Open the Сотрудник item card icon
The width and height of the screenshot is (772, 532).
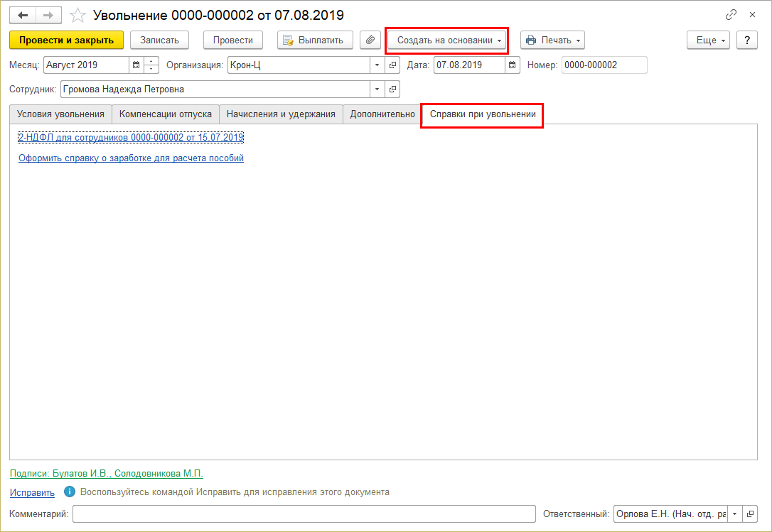(x=392, y=89)
